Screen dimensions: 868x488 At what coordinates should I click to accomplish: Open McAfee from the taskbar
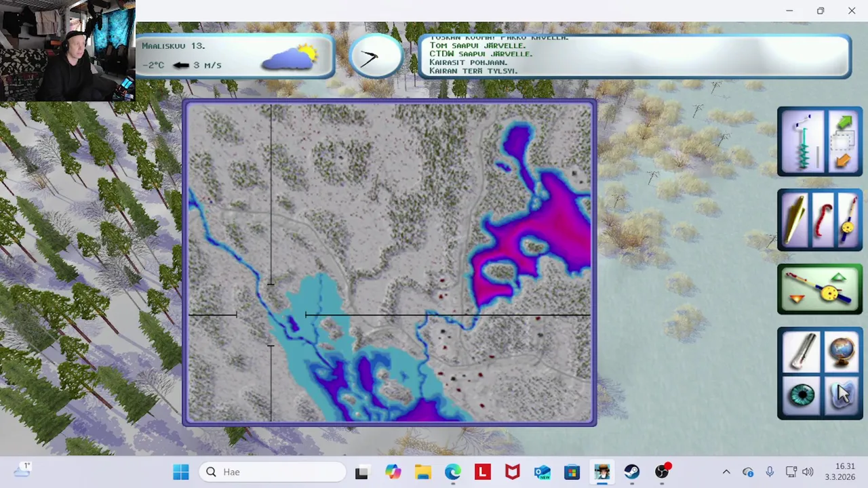[x=512, y=472]
